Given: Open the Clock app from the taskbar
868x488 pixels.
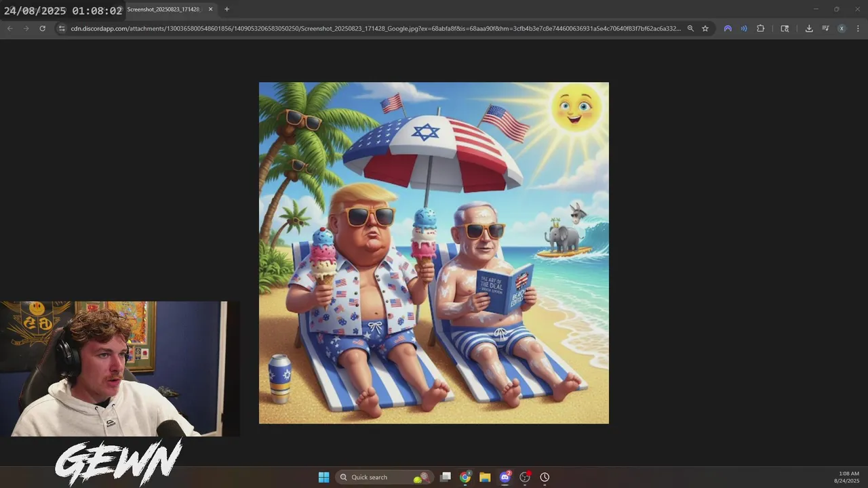Looking at the screenshot, I should point(545,477).
